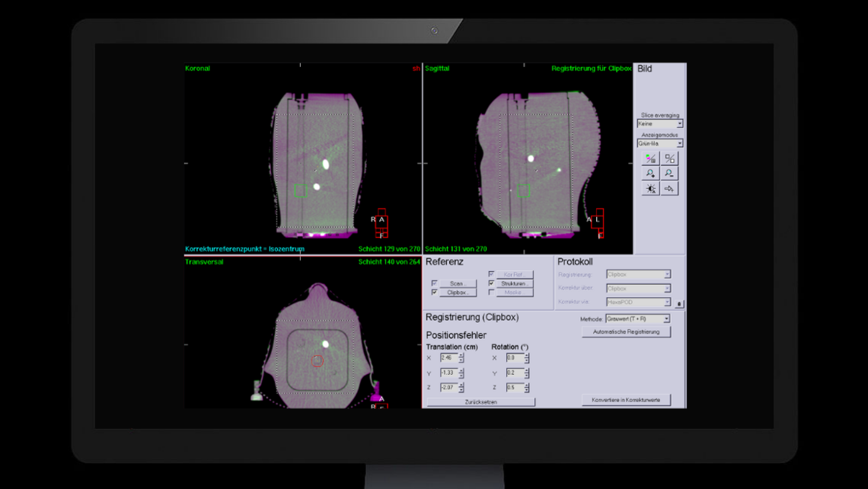Uncheck the Strukturen option
Image resolution: width=868 pixels, height=489 pixels.
coord(491,283)
